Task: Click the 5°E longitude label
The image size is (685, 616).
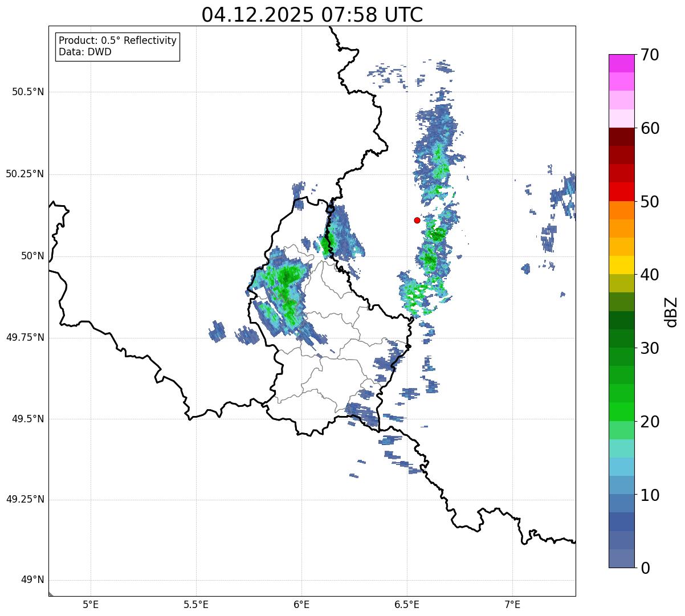Action: click(91, 605)
